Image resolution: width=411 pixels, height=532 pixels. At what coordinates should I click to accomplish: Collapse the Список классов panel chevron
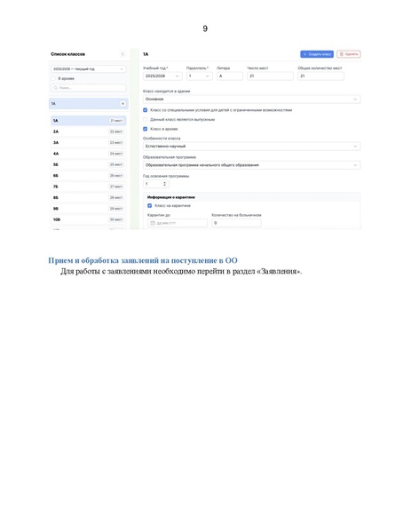123,54
